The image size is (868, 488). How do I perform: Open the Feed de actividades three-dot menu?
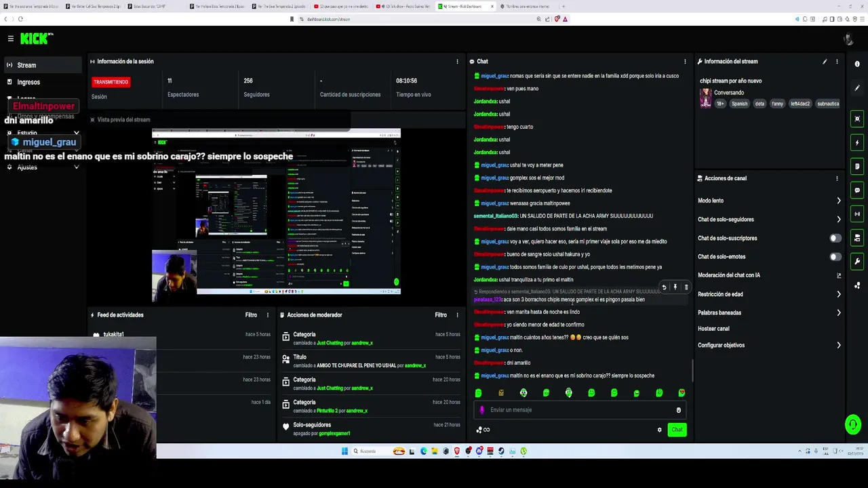(x=267, y=315)
